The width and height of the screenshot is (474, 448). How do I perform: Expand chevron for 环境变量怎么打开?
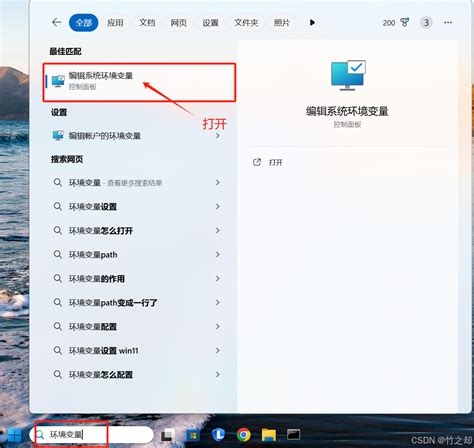pos(218,230)
